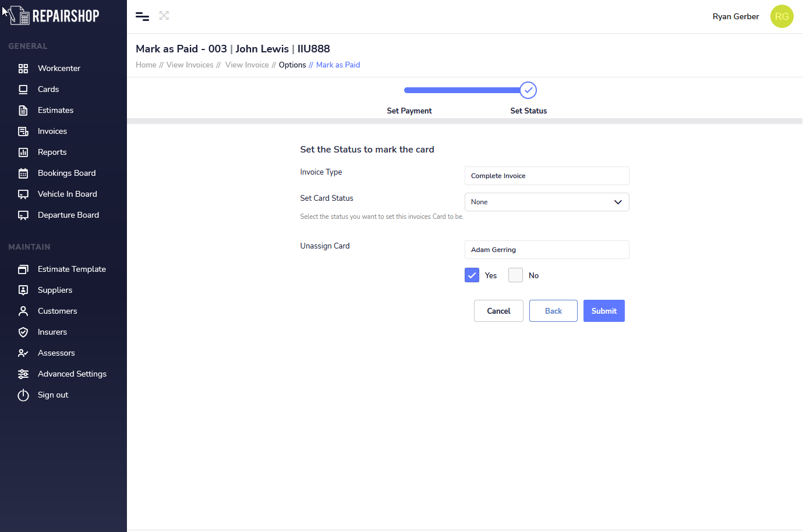This screenshot has width=803, height=532.
Task: Submit the mark as paid form
Action: 604,311
